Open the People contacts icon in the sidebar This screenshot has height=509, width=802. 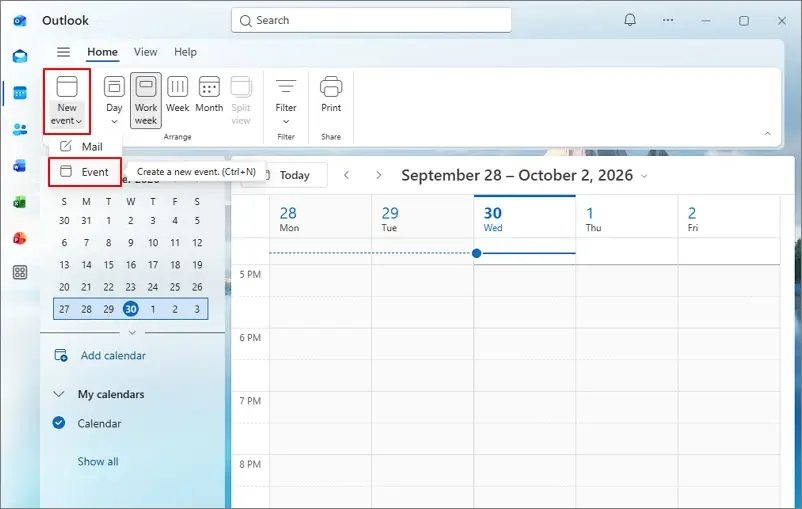[20, 129]
